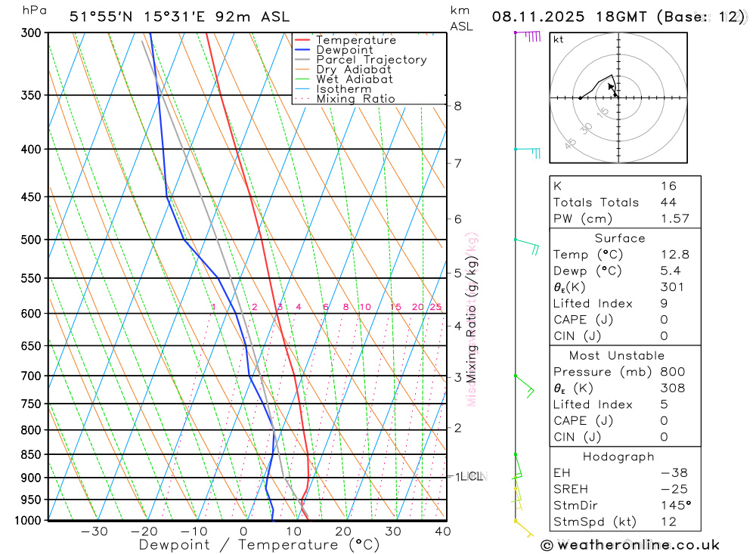Click the teal wind barb at 500 hPa
Image resolution: width=756 pixels, height=554 pixels.
pos(526,246)
